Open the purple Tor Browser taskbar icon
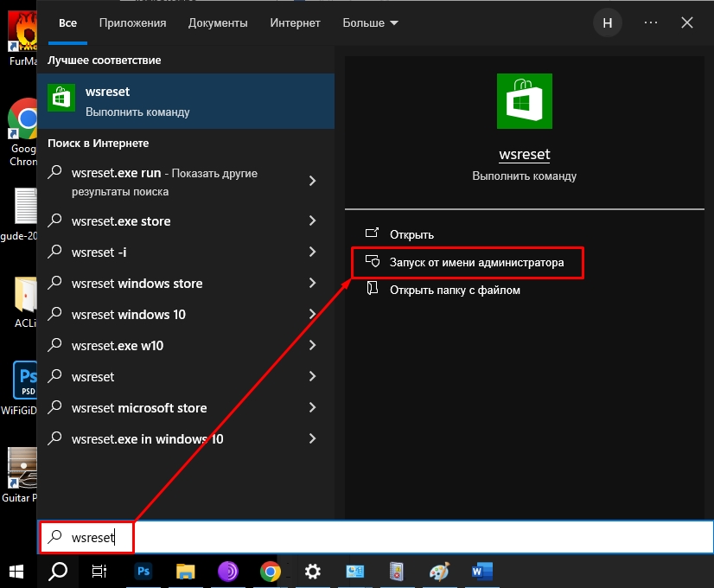Viewport: 714px width, 588px height. click(227, 572)
